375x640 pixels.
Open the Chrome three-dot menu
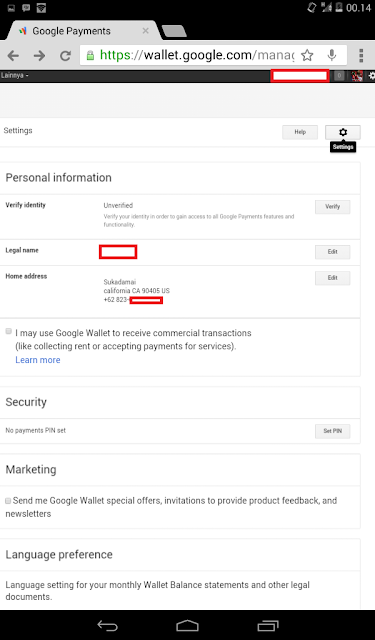click(x=361, y=56)
